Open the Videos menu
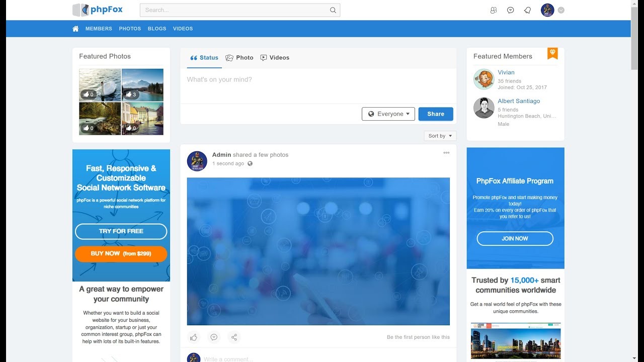 183,29
